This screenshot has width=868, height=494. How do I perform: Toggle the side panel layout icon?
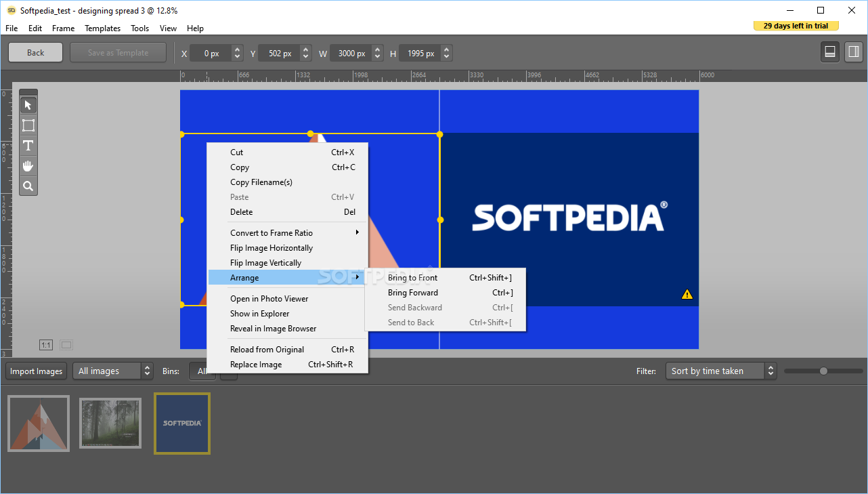(x=853, y=52)
